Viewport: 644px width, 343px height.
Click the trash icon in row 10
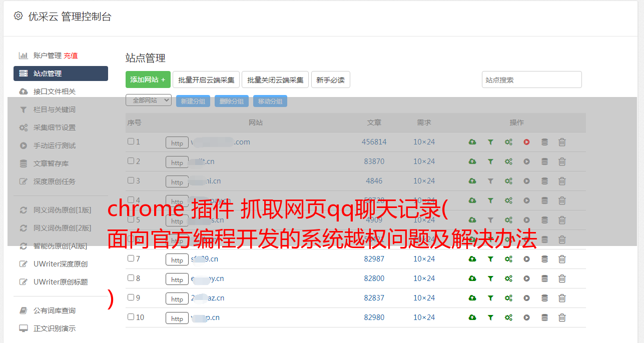[562, 317]
